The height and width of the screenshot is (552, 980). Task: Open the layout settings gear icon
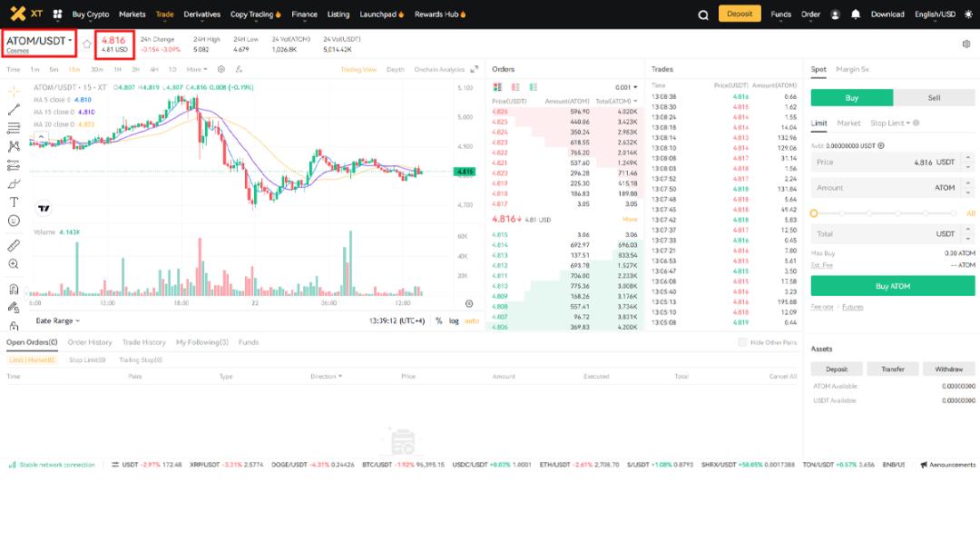[x=966, y=44]
